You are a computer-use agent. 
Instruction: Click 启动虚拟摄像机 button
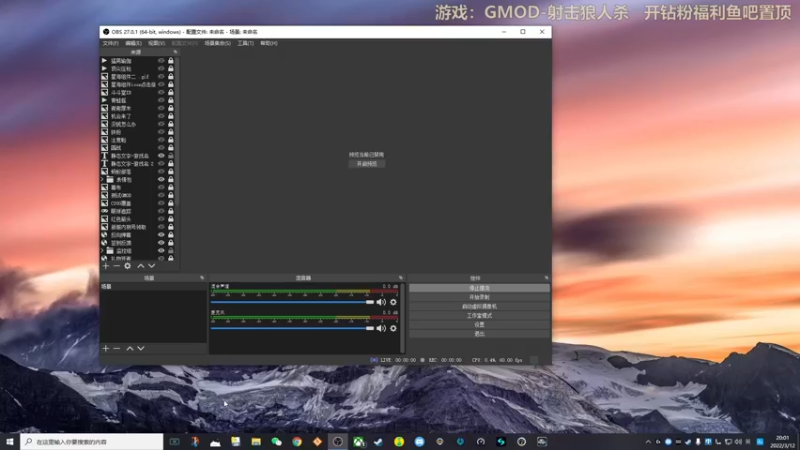click(x=479, y=307)
